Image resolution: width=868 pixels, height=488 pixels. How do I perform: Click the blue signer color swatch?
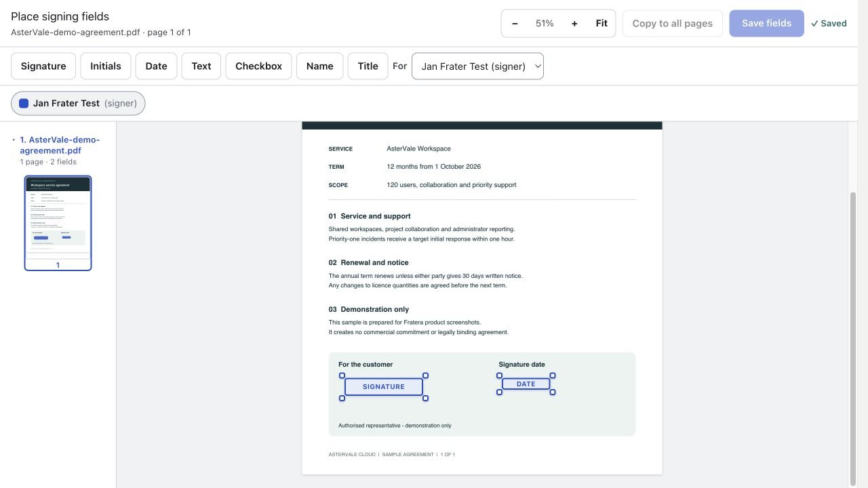24,104
